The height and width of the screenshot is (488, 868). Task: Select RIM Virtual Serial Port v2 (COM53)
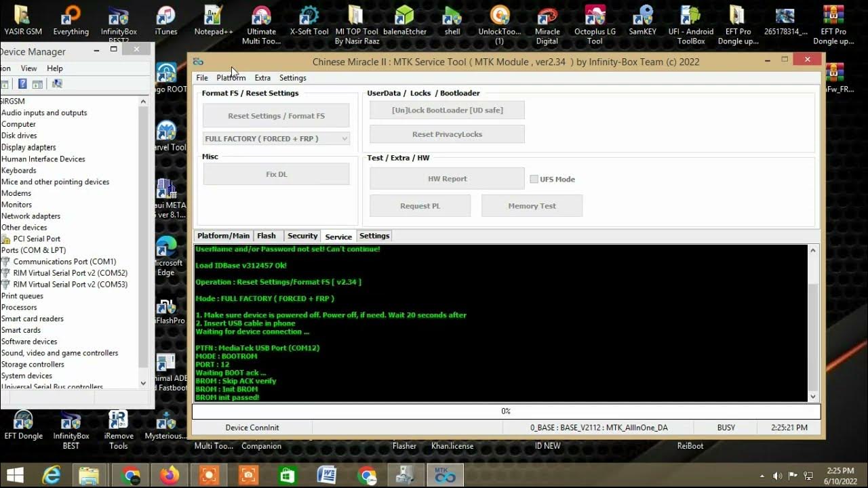[70, 285]
